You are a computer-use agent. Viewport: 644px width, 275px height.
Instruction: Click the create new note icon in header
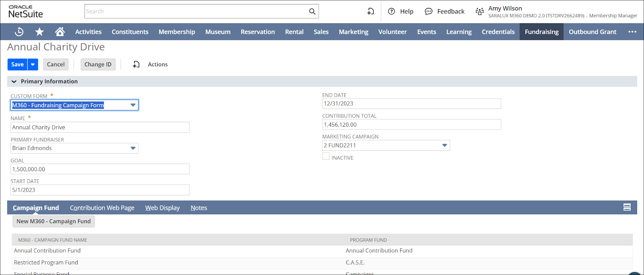tap(371, 12)
